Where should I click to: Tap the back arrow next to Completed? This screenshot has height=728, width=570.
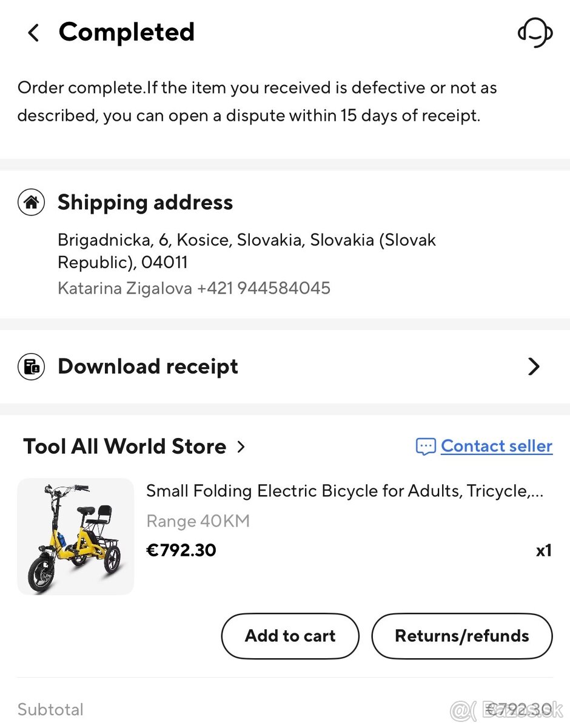[34, 33]
